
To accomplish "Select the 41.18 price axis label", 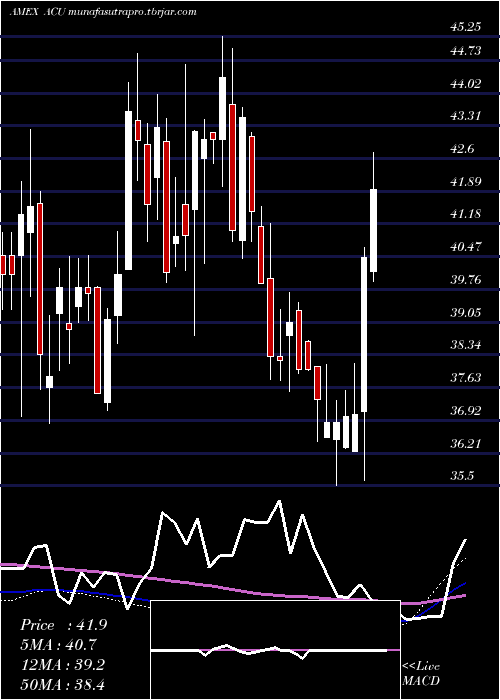I will click(x=466, y=214).
